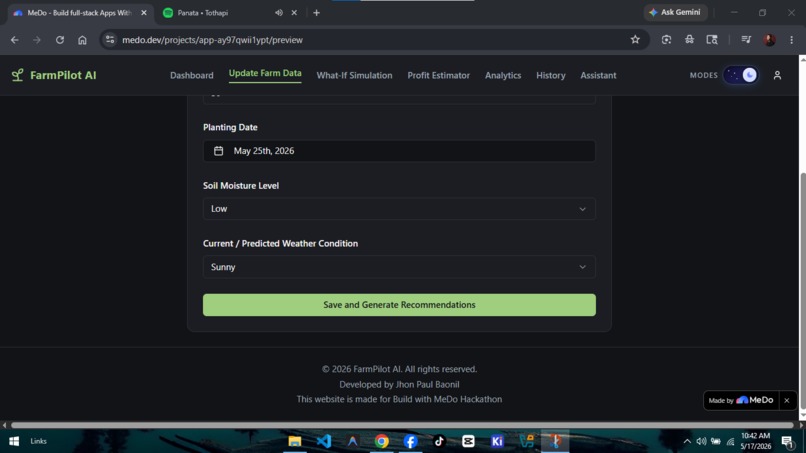Click the 'Developed by Jhon Paul Baonil' text
Image resolution: width=806 pixels, height=453 pixels.
coord(399,384)
